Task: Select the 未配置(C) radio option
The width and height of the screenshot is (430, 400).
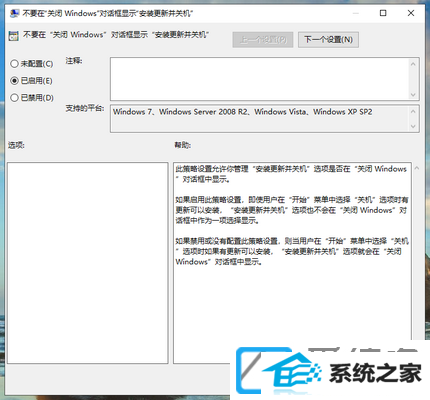Action: (x=32, y=63)
